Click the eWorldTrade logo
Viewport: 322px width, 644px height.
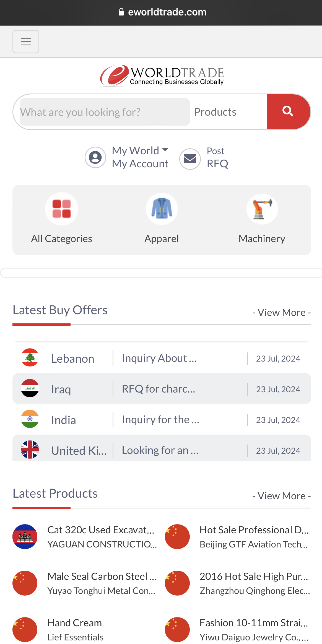[x=162, y=76]
